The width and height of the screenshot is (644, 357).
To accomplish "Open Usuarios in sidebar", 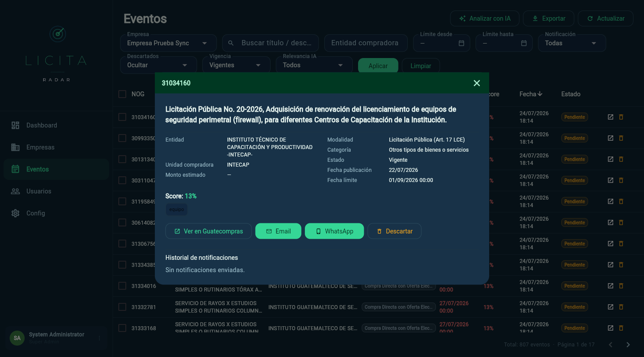I will coord(56,191).
